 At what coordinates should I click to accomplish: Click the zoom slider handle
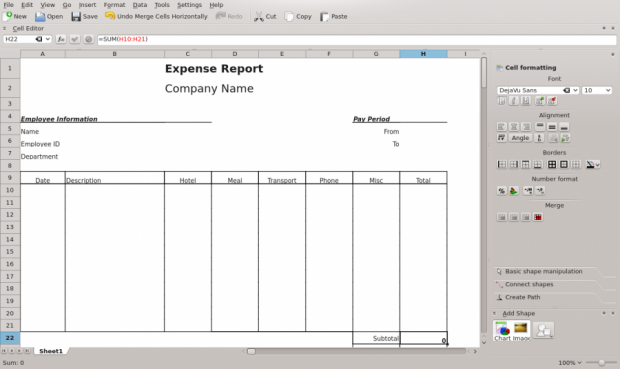click(601, 363)
